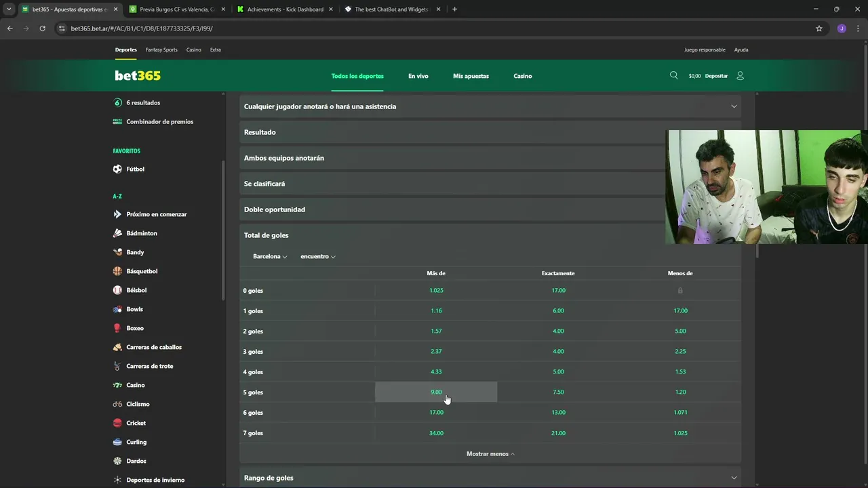Click the Boxeo glove icon
This screenshot has width=868, height=488.
click(x=117, y=328)
